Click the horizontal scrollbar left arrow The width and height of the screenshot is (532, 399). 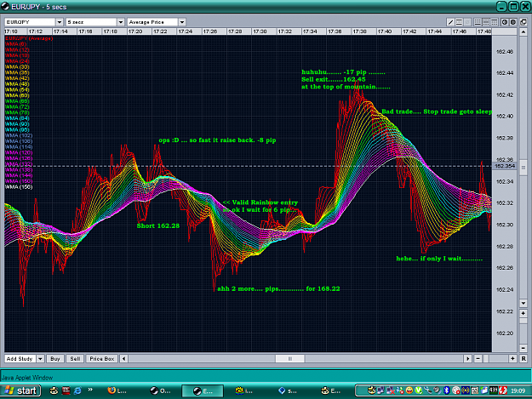[123, 359]
